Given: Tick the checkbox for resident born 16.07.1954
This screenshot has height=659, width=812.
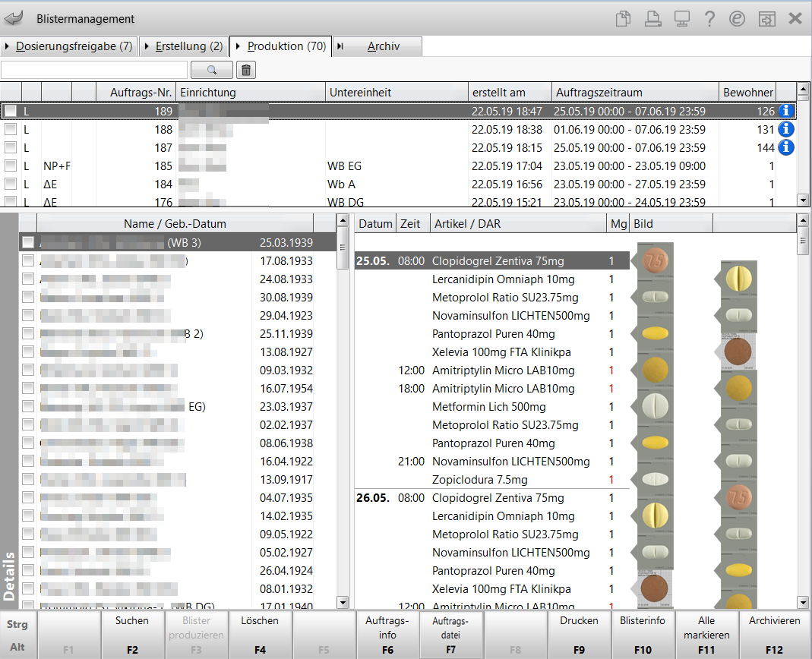Looking at the screenshot, I should point(28,388).
